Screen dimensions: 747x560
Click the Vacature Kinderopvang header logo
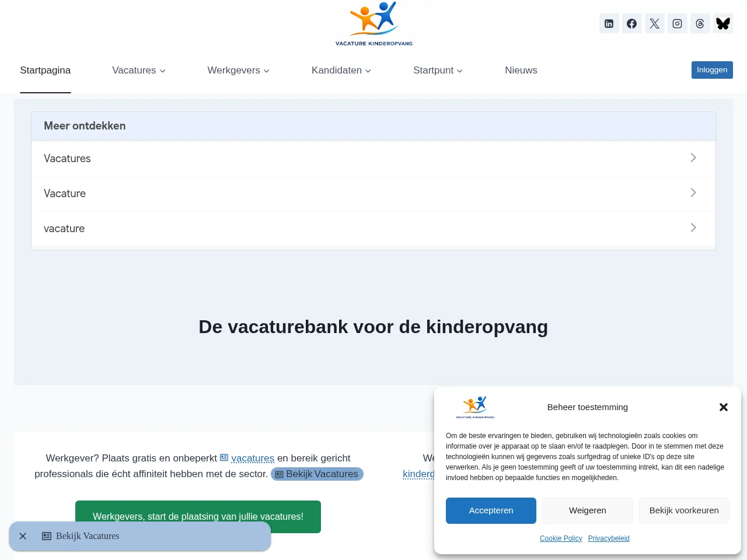click(x=373, y=24)
